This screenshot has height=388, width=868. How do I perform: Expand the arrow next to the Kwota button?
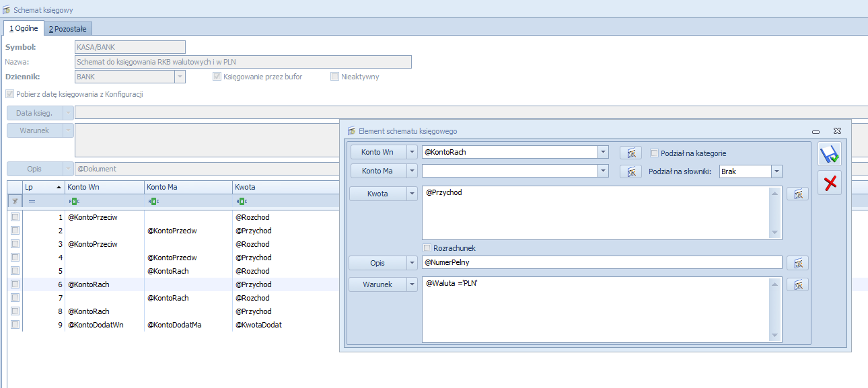(412, 194)
